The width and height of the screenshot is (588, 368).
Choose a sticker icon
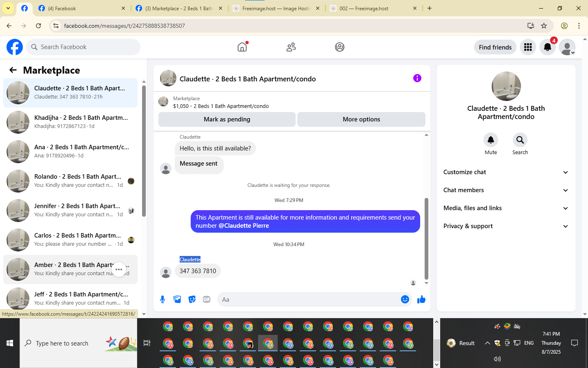pyautogui.click(x=192, y=299)
